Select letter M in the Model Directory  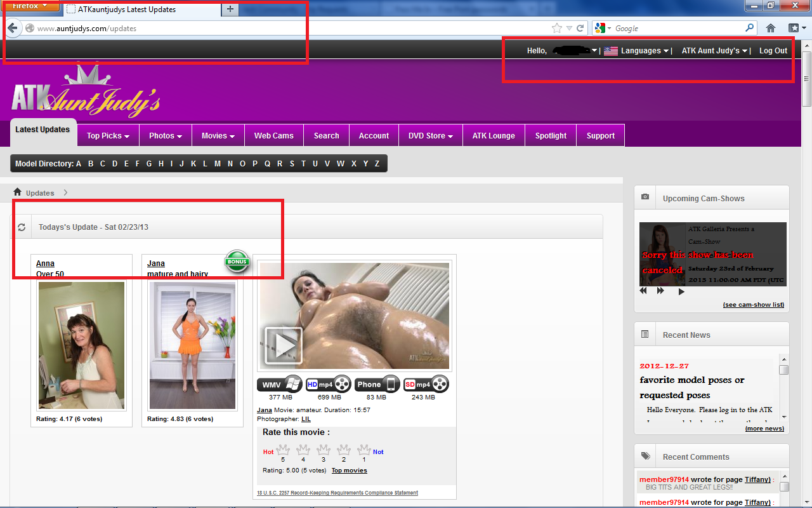tap(217, 164)
